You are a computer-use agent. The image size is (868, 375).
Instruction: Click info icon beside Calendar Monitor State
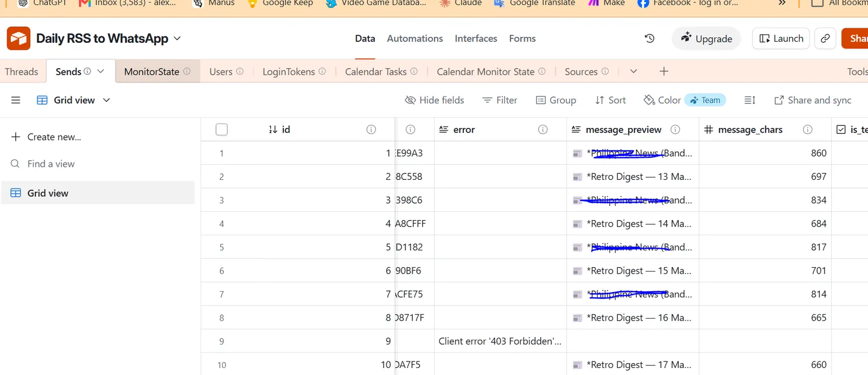[542, 72]
